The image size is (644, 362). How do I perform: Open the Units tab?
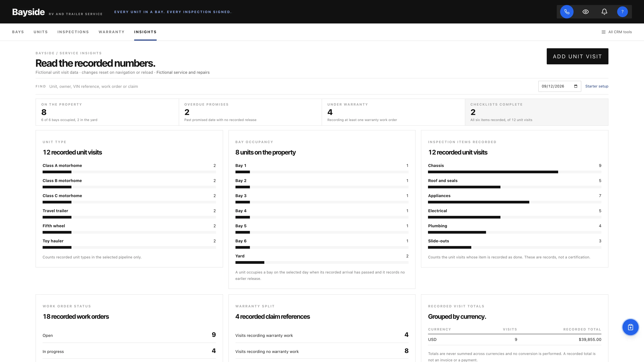pyautogui.click(x=41, y=32)
